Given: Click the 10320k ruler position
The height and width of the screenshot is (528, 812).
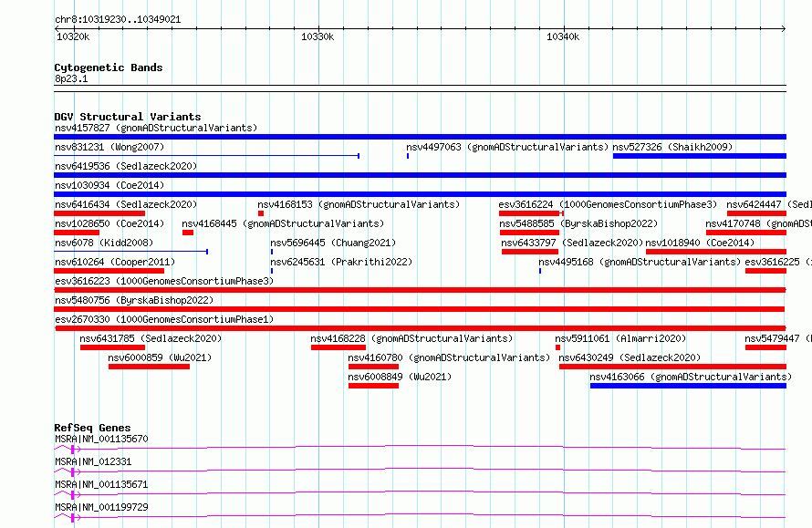Looking at the screenshot, I should 73,36.
